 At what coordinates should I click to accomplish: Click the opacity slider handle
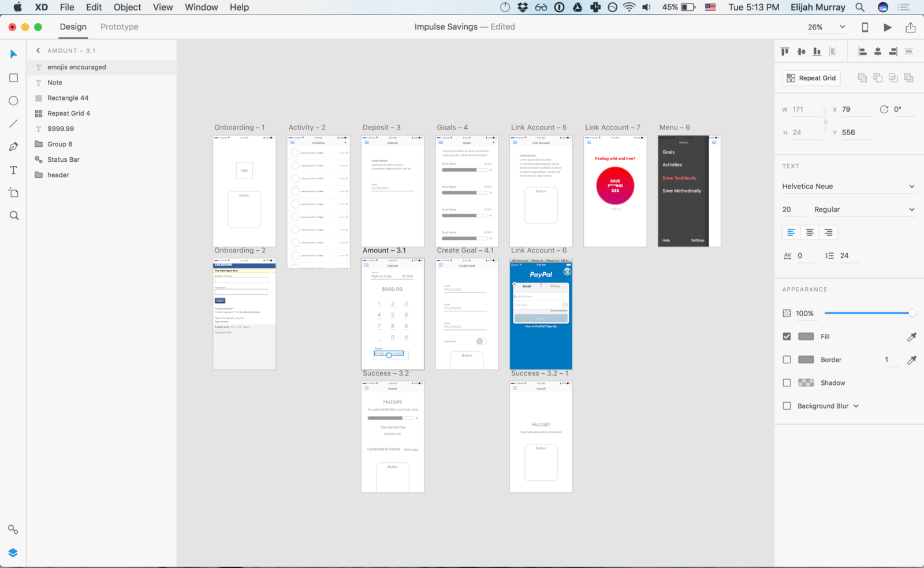tap(912, 313)
